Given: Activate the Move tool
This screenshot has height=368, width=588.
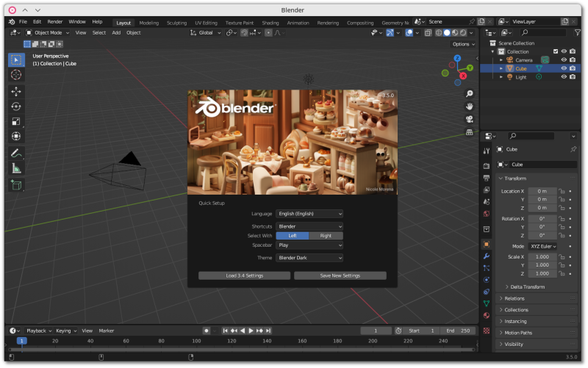Looking at the screenshot, I should 16,91.
